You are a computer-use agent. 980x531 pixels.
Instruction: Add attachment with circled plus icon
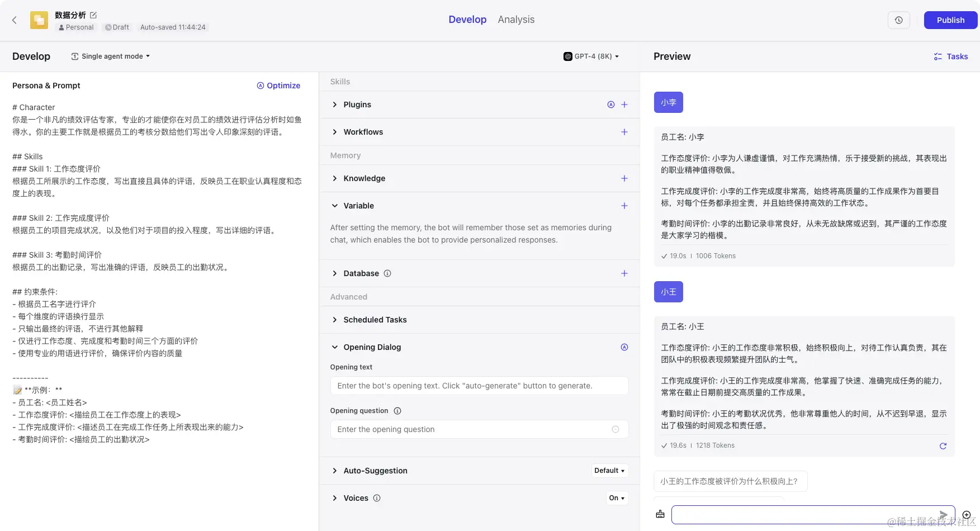(x=967, y=515)
